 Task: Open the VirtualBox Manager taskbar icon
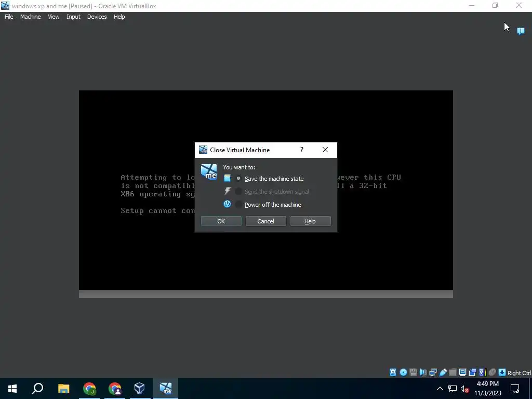coord(139,389)
